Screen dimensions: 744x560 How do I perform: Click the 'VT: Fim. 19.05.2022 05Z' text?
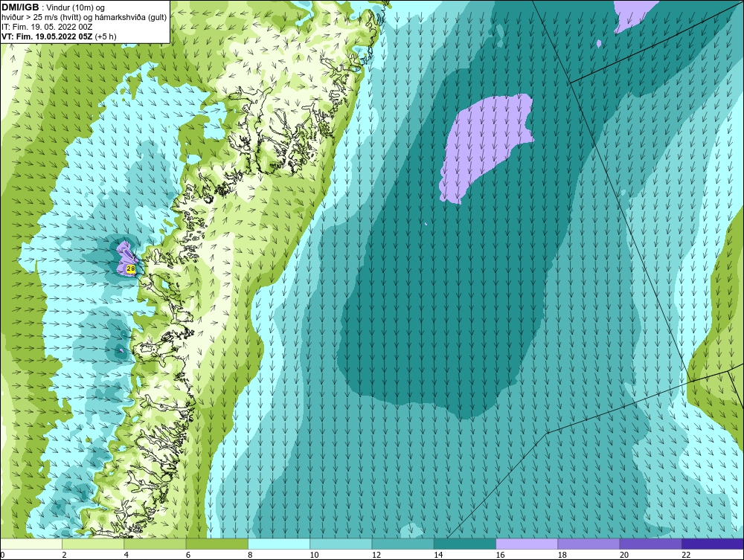[48, 36]
